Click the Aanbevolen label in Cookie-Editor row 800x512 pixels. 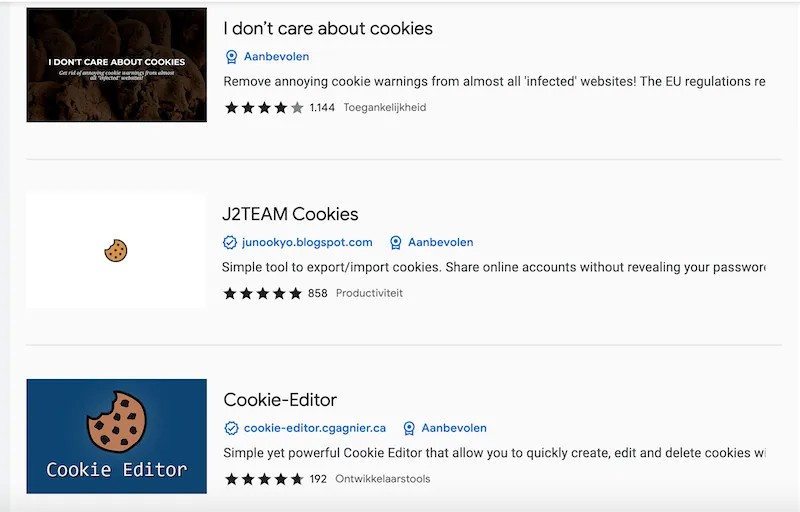(454, 428)
